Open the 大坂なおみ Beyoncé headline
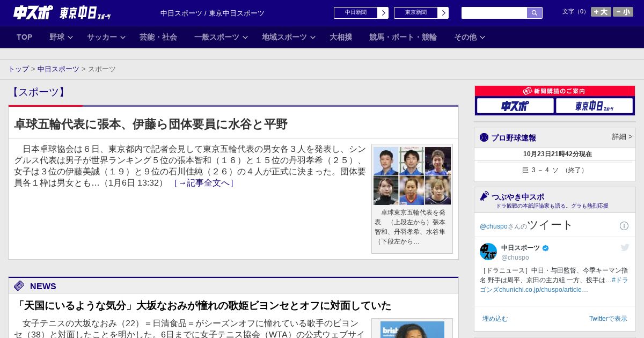Image resolution: width=644 pixels, height=338 pixels. click(x=203, y=306)
